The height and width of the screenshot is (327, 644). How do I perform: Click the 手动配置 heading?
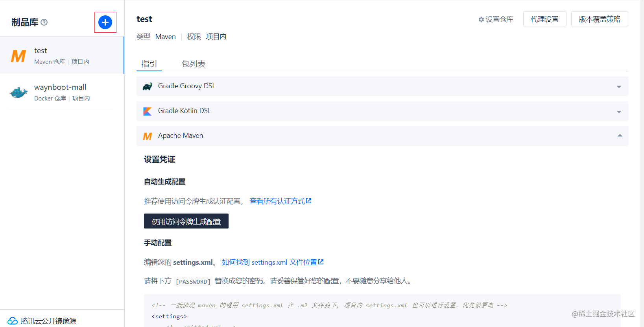(158, 243)
